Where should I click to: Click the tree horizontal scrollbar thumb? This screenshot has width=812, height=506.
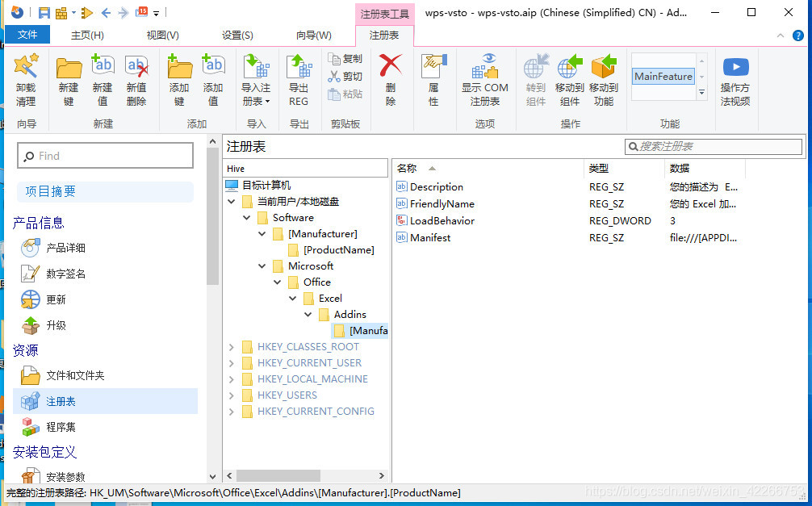tap(278, 475)
